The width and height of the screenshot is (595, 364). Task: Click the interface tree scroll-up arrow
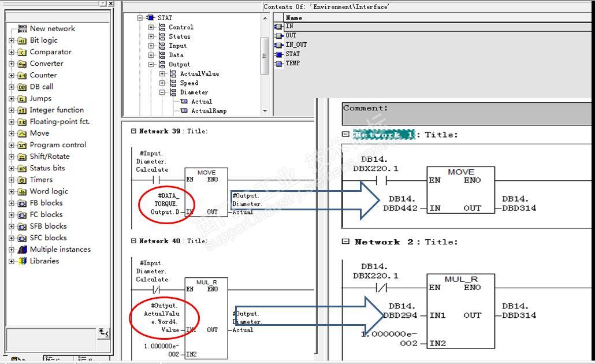click(x=265, y=18)
